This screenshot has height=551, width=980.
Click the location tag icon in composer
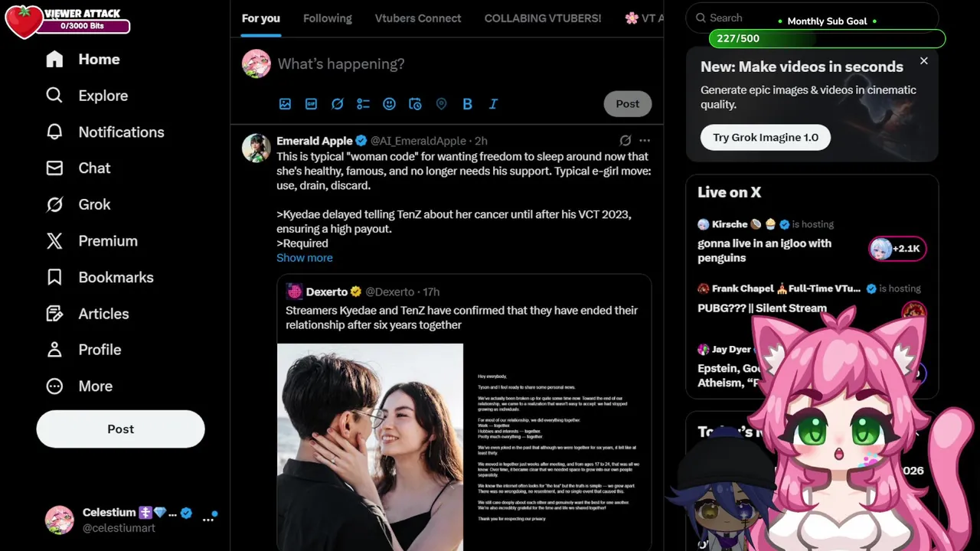click(x=441, y=104)
